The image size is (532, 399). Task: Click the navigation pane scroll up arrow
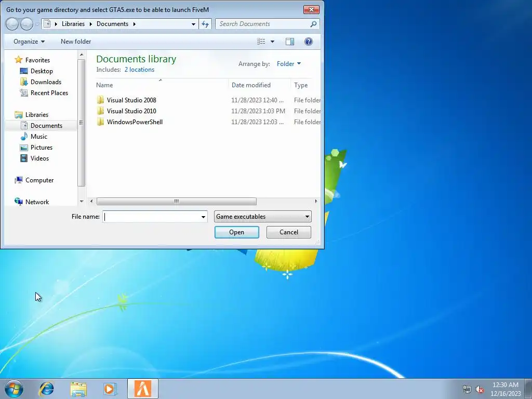coord(81,55)
